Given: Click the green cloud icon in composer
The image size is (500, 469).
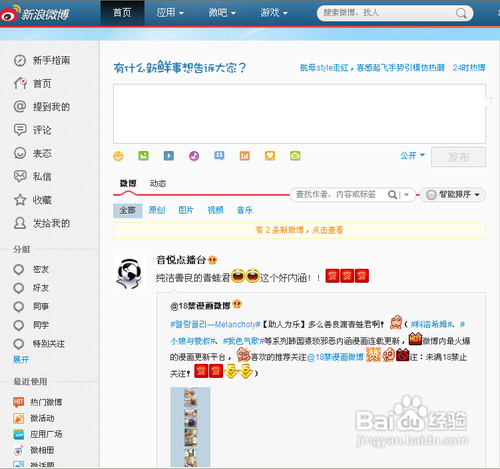Looking at the screenshot, I should [295, 156].
